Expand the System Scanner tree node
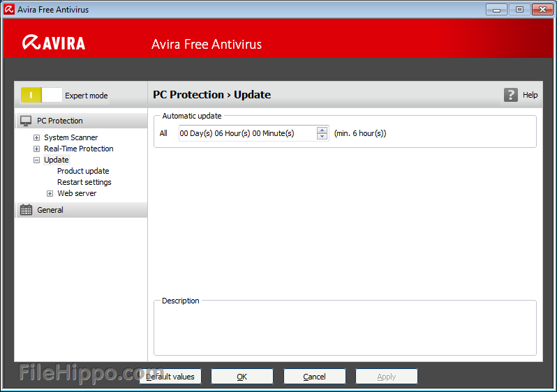 36,138
